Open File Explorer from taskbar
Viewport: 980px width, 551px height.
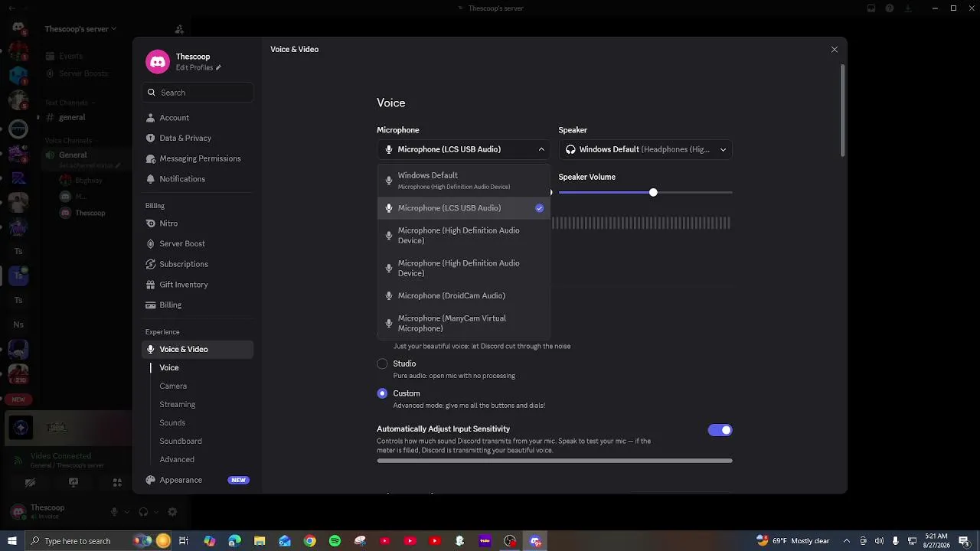tap(260, 541)
